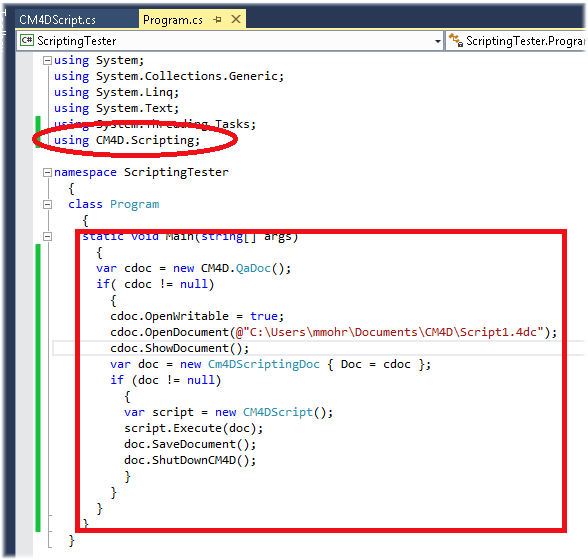This screenshot has height=560, width=588.
Task: Click the Cm4DScriptingDoc type name
Action: (264, 364)
